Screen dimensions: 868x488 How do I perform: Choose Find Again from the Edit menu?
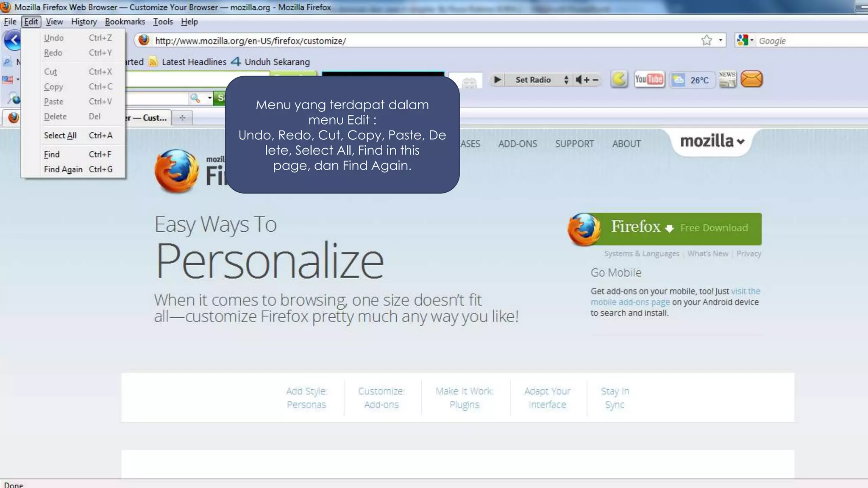point(73,169)
